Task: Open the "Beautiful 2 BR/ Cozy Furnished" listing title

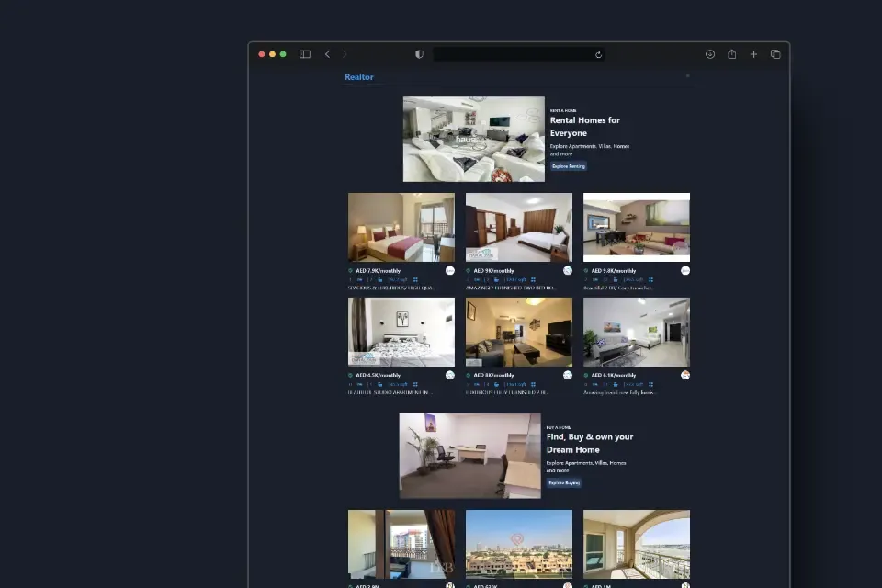Action: coord(618,288)
